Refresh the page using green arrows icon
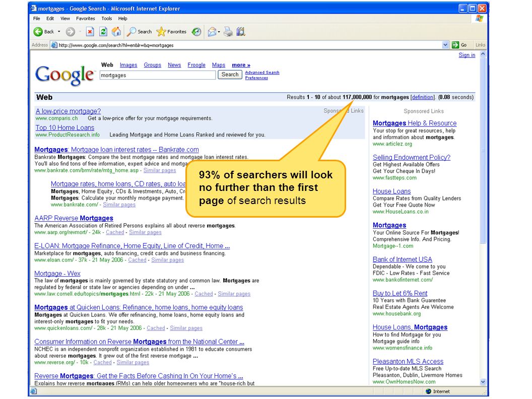 tap(103, 32)
